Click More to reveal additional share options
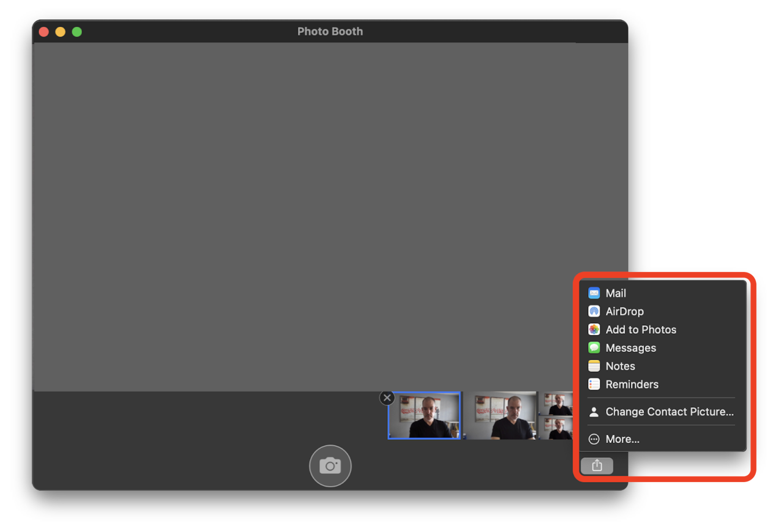The width and height of the screenshot is (782, 532). [x=622, y=439]
